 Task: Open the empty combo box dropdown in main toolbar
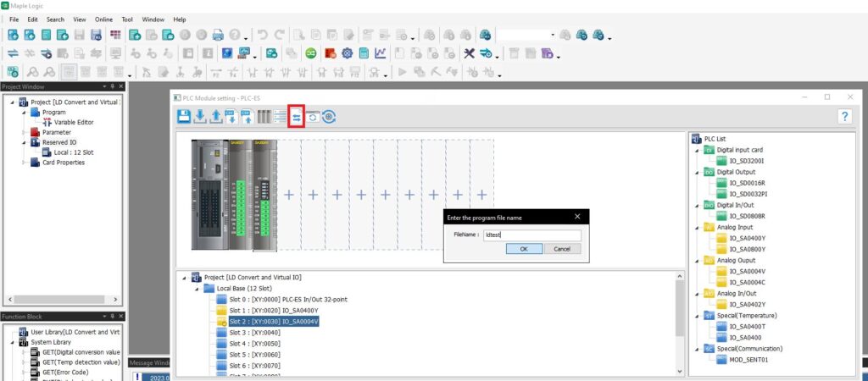coord(553,35)
